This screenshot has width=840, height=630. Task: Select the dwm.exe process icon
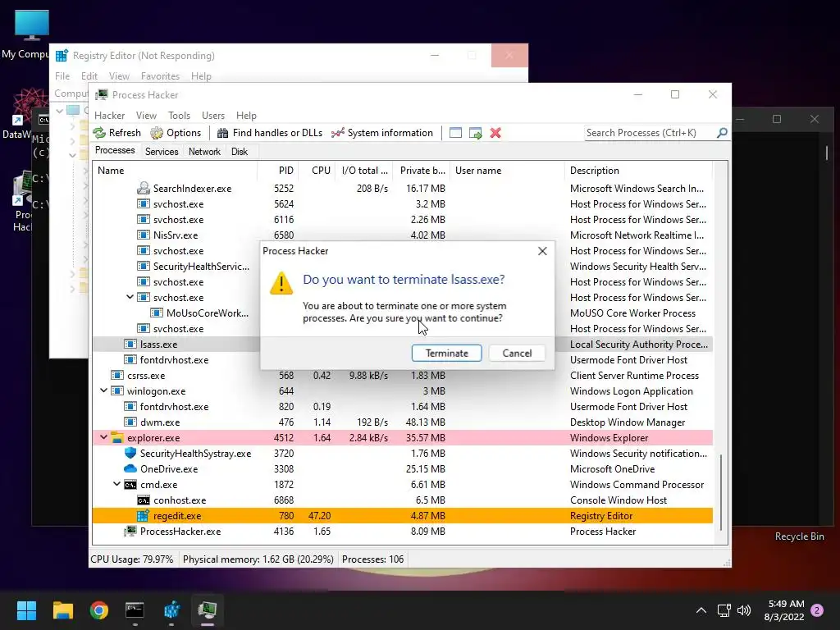[130, 422]
